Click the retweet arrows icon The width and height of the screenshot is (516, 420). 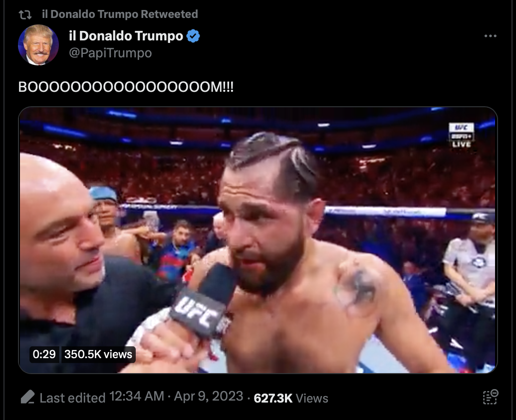pyautogui.click(x=25, y=14)
